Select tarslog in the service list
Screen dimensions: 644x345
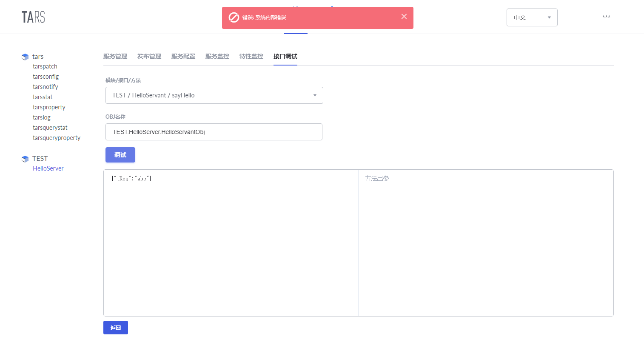click(41, 117)
